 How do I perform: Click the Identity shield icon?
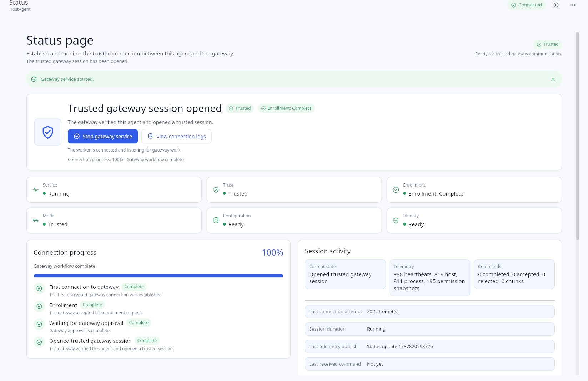pos(396,221)
